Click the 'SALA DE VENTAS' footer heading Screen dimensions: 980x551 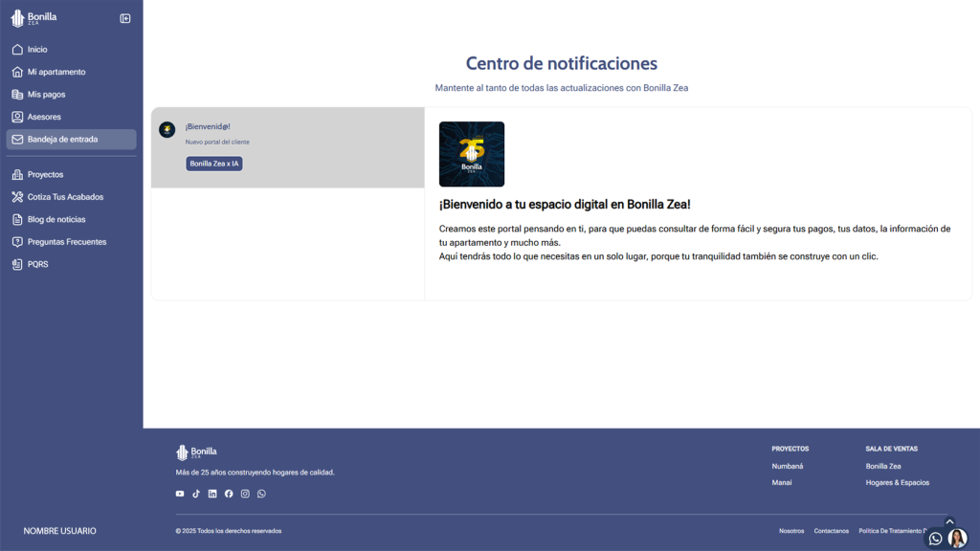click(891, 449)
